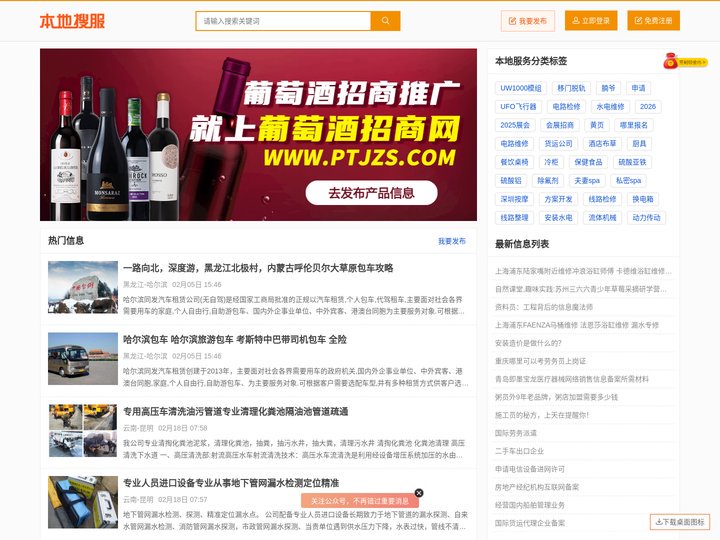Open 房地产经纪机构互联网备案 in latest list
This screenshot has width=720, height=540.
tap(537, 487)
